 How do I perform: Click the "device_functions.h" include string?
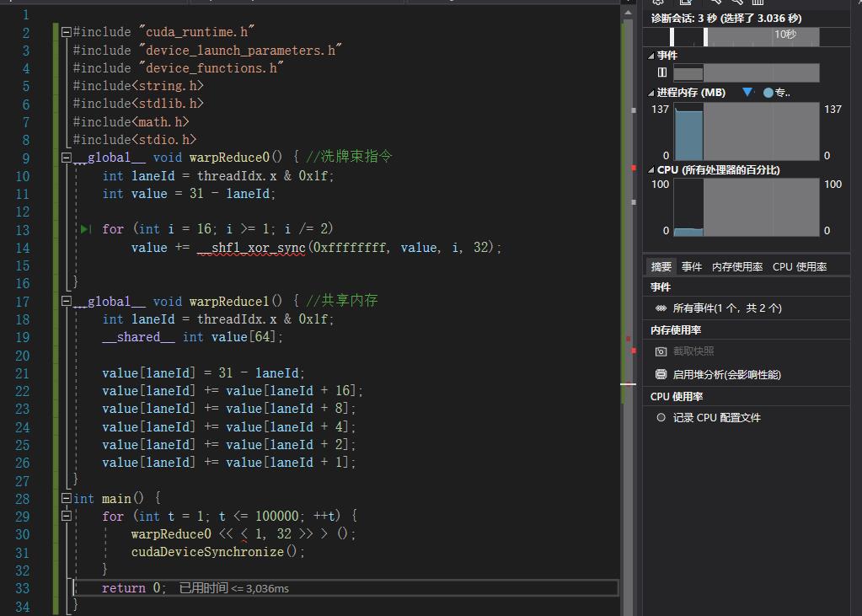tap(211, 68)
